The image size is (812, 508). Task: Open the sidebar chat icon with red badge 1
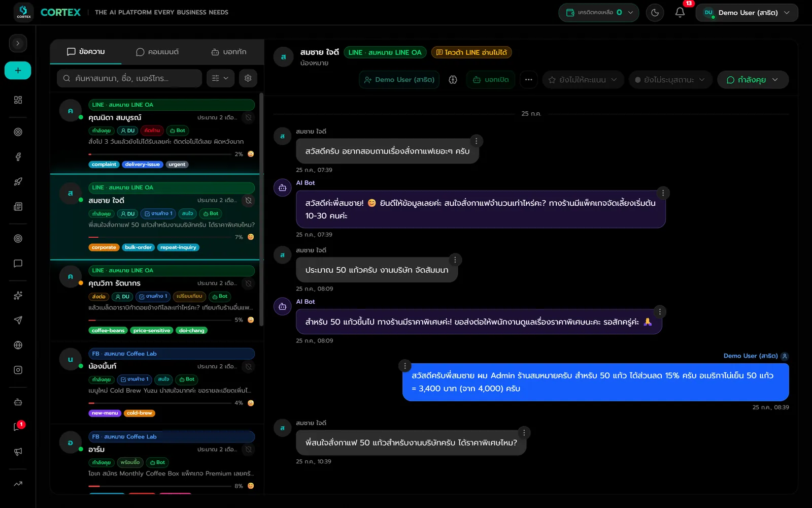(18, 427)
